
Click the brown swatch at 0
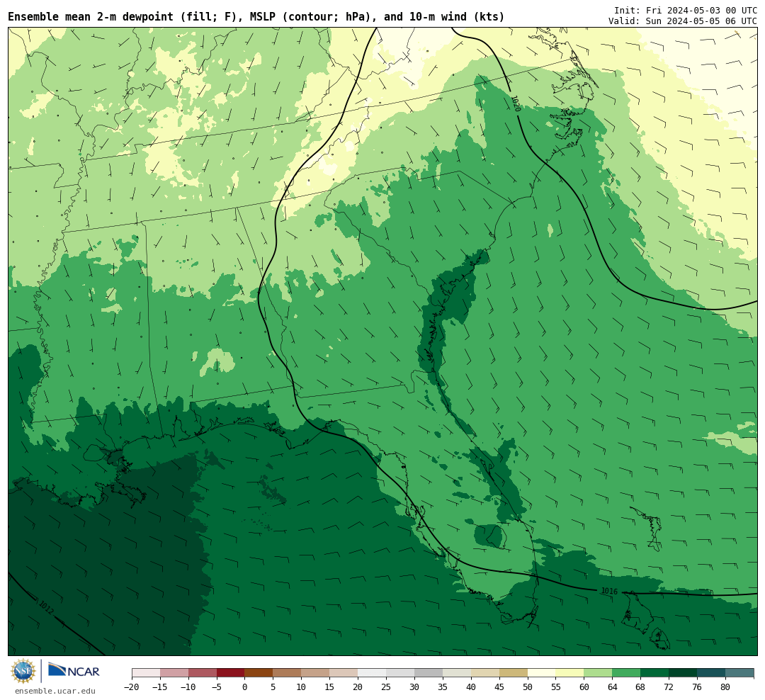point(259,673)
